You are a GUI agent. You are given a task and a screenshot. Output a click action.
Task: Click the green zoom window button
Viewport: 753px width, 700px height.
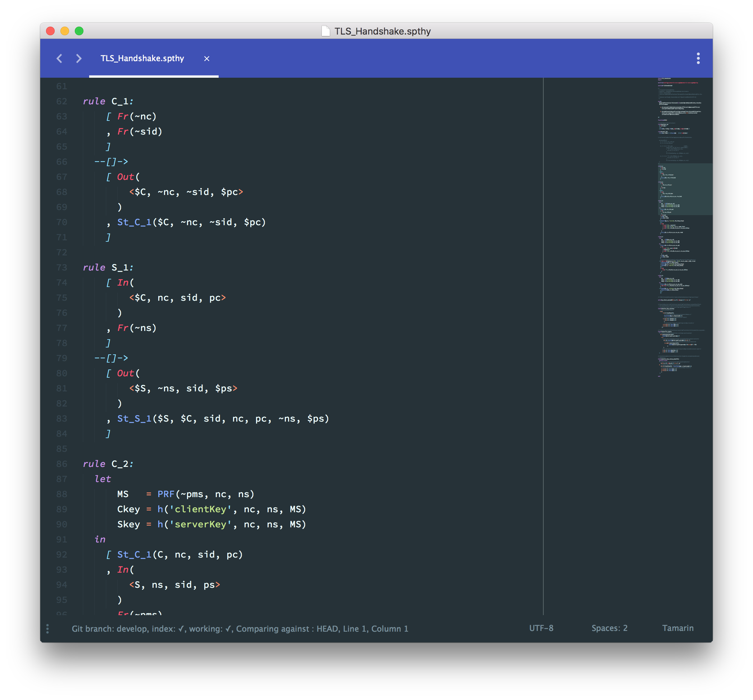pyautogui.click(x=79, y=31)
